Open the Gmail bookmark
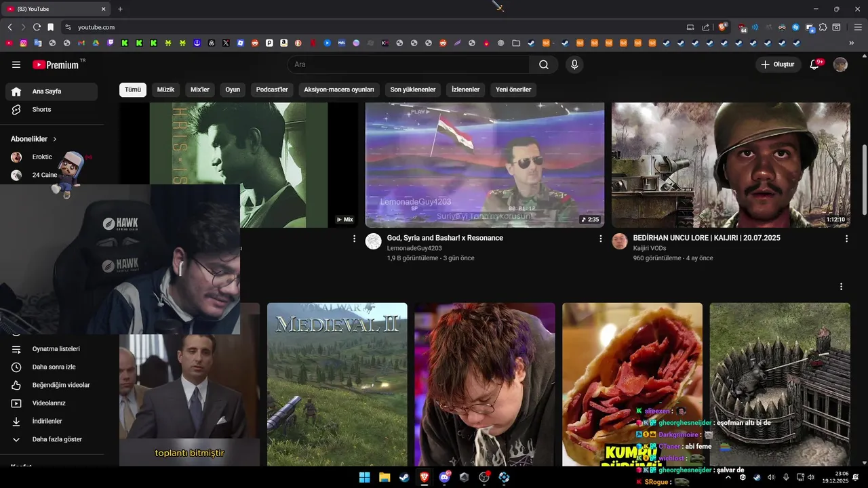 click(x=81, y=43)
